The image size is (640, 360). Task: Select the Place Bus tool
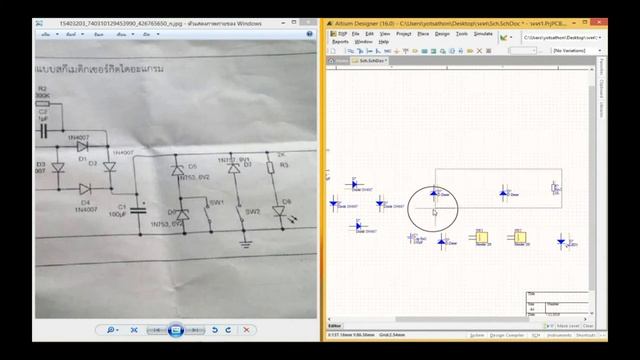[360, 51]
